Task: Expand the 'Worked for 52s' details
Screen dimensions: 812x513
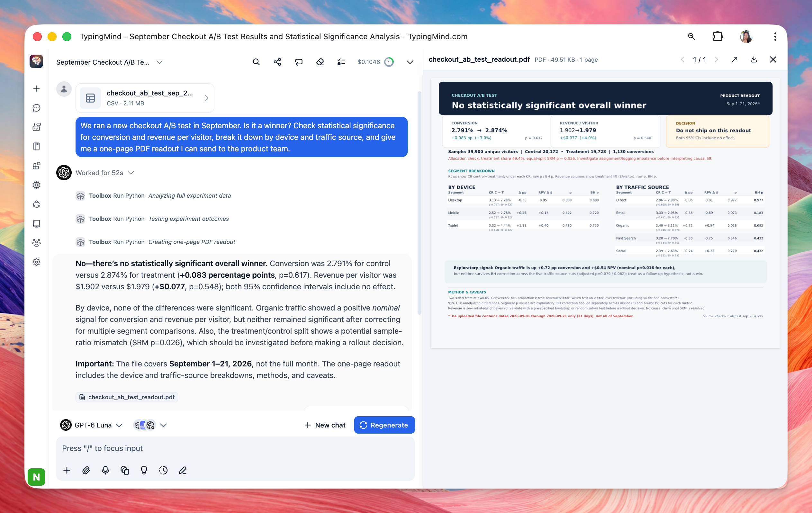Action: coord(105,173)
